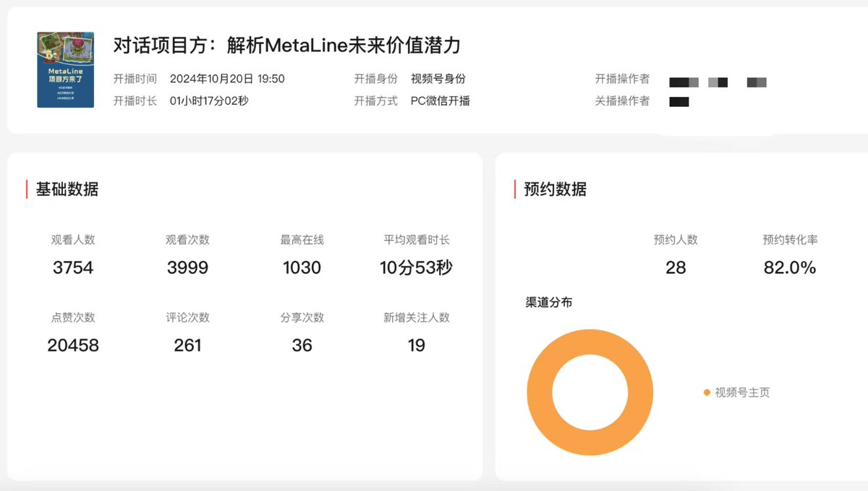Image resolution: width=868 pixels, height=491 pixels.
Task: Click the 点赞次数 value 20458
Action: [x=74, y=345]
